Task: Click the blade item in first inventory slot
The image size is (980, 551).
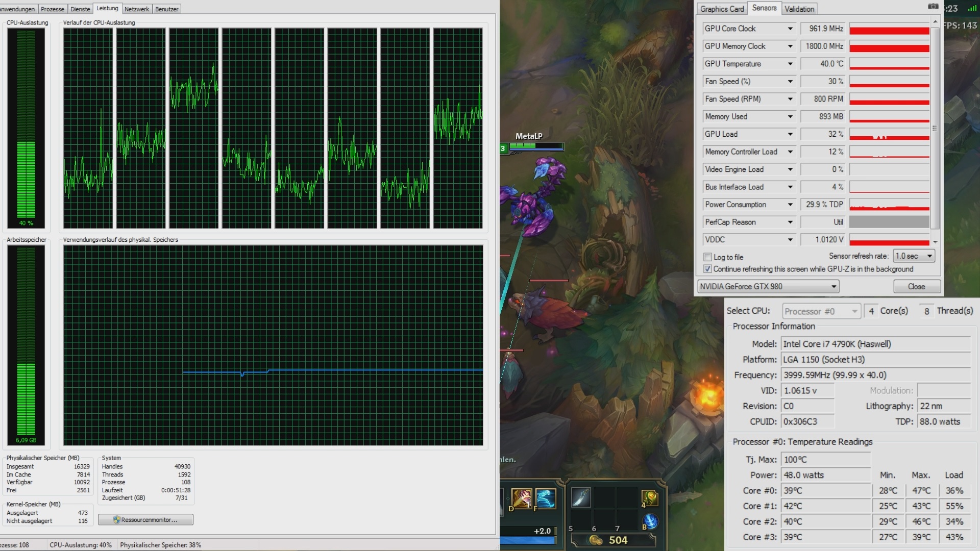Action: 581,497
